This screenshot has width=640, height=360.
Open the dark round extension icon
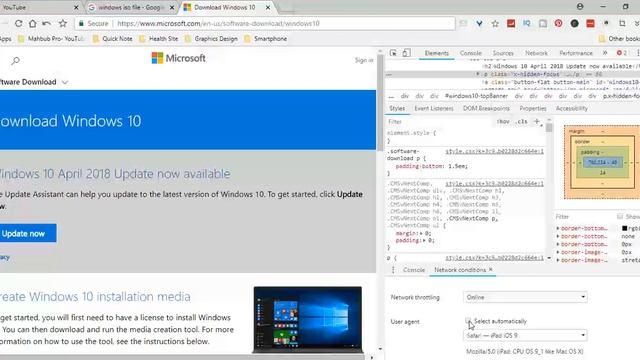pos(574,24)
